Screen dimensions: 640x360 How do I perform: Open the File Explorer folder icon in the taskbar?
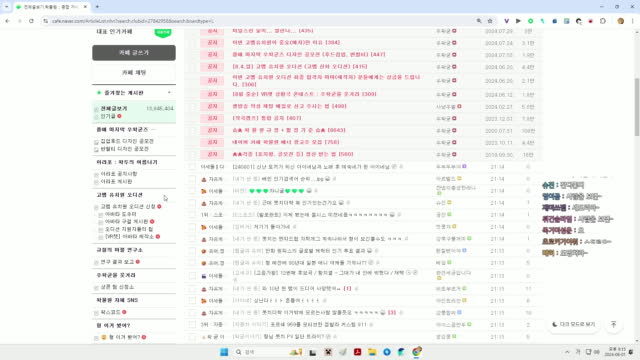(x=372, y=352)
